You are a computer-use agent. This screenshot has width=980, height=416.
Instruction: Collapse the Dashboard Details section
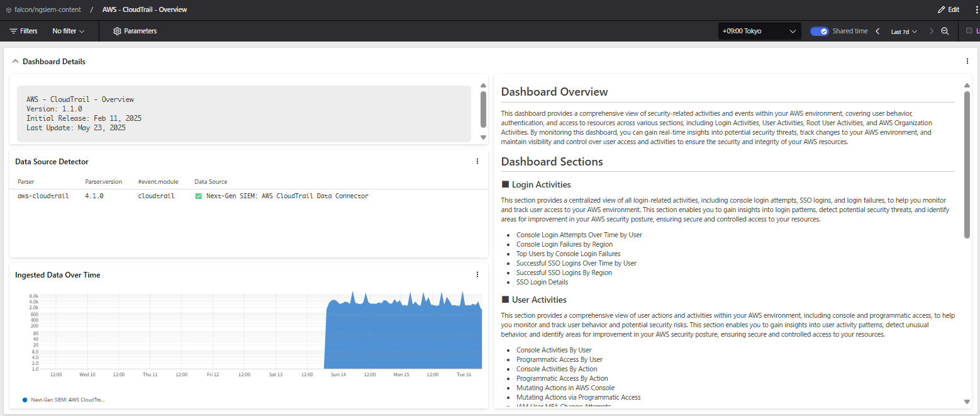pyautogui.click(x=16, y=62)
